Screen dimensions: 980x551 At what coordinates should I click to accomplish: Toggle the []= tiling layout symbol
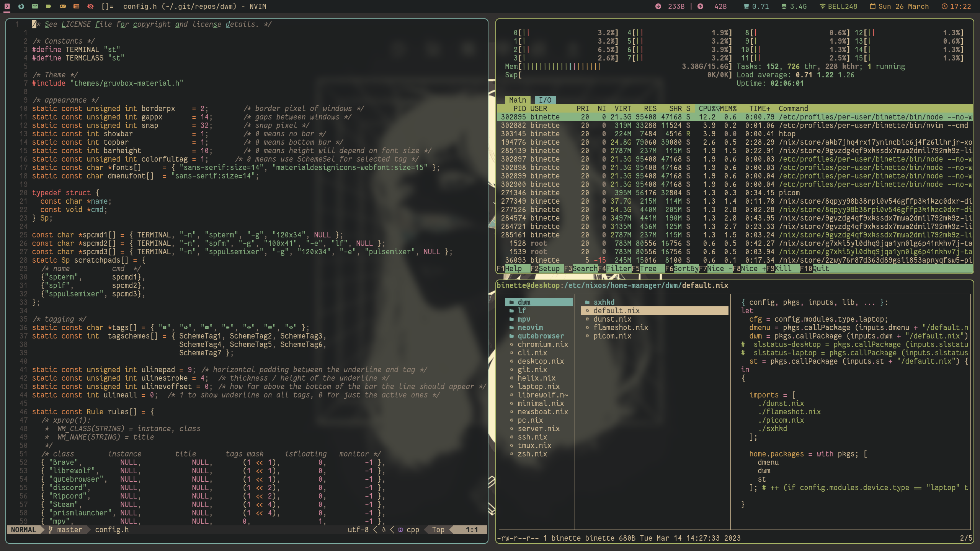pos(107,6)
